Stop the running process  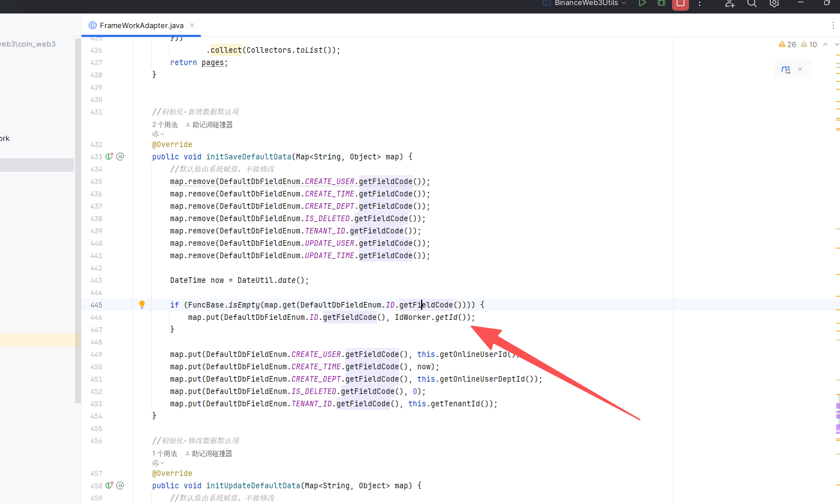click(680, 4)
